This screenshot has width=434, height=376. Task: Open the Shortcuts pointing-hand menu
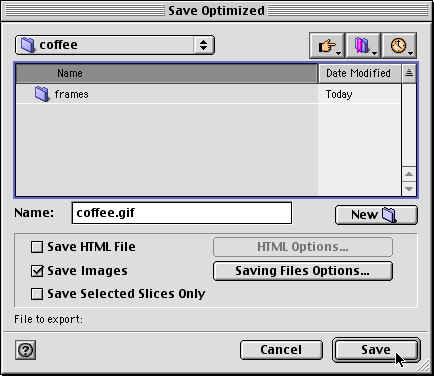327,46
